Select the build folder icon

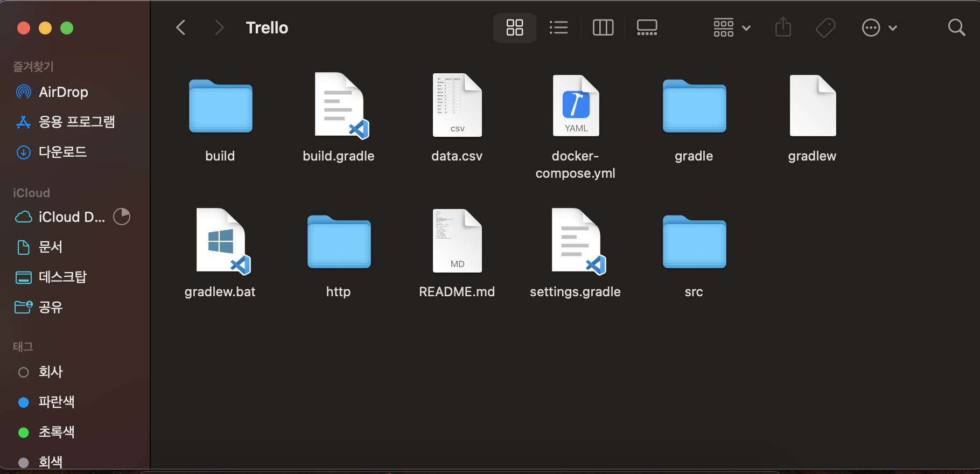pos(220,106)
